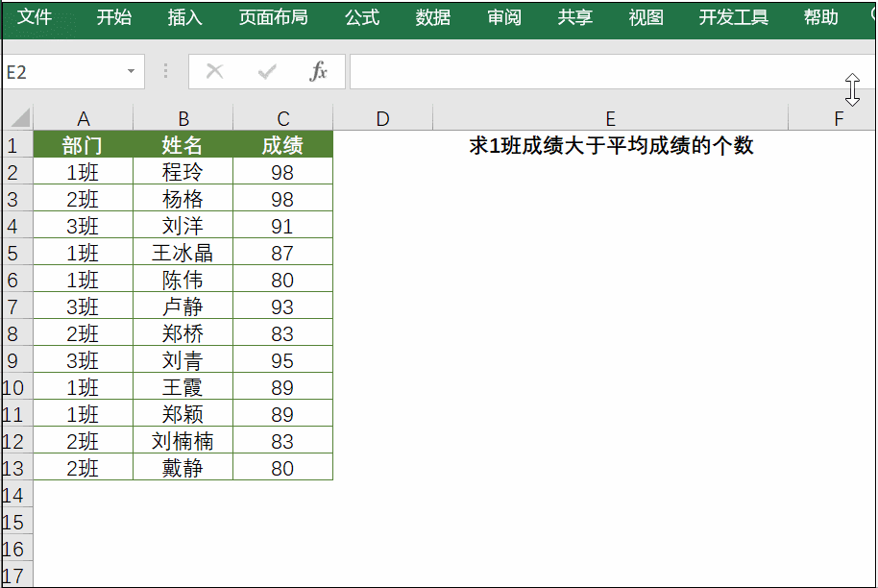The width and height of the screenshot is (878, 588).
Task: Select the 页面布局 ribbon tab
Action: pos(273,17)
